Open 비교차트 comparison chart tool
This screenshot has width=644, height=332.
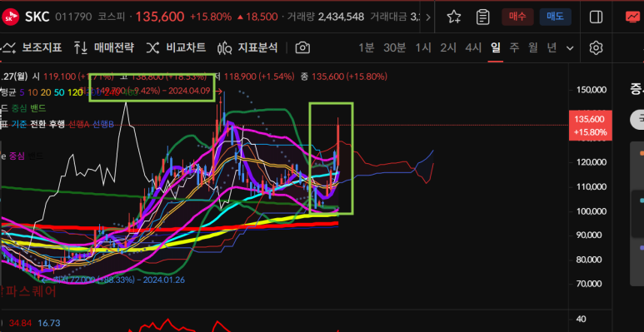click(176, 48)
